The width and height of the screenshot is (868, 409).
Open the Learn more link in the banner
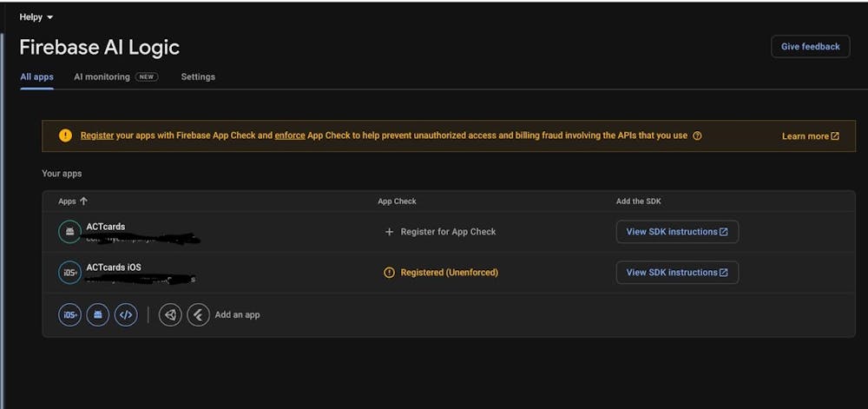[x=810, y=136]
